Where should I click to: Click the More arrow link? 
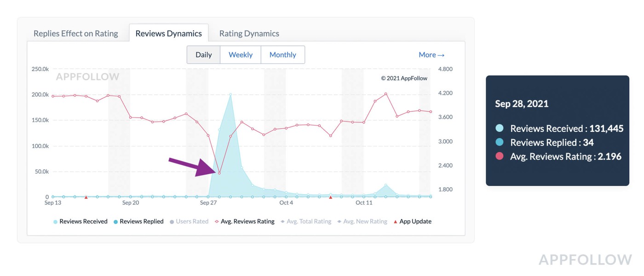(x=431, y=55)
